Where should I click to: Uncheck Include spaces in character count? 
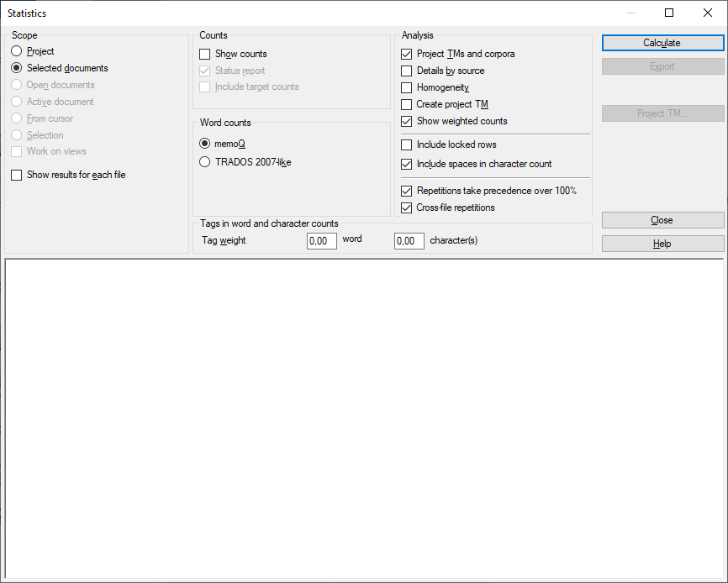coord(406,163)
